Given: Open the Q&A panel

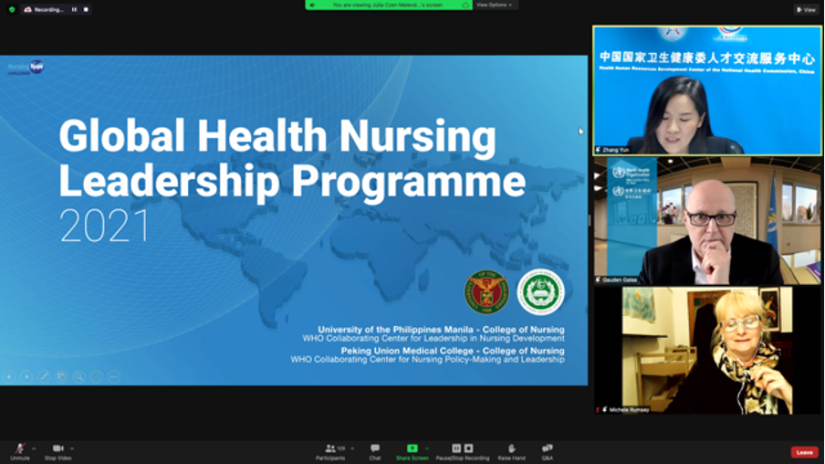Looking at the screenshot, I should pos(547,451).
